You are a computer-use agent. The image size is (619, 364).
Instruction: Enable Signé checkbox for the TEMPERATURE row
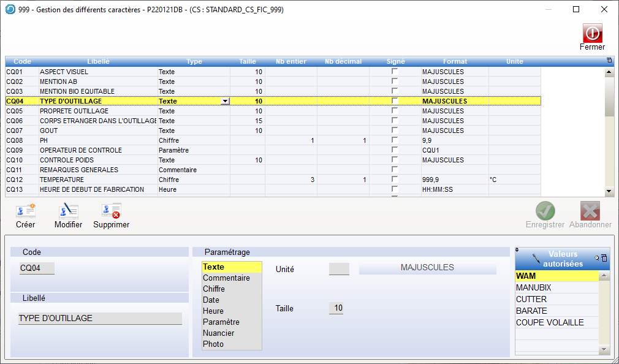click(x=395, y=180)
